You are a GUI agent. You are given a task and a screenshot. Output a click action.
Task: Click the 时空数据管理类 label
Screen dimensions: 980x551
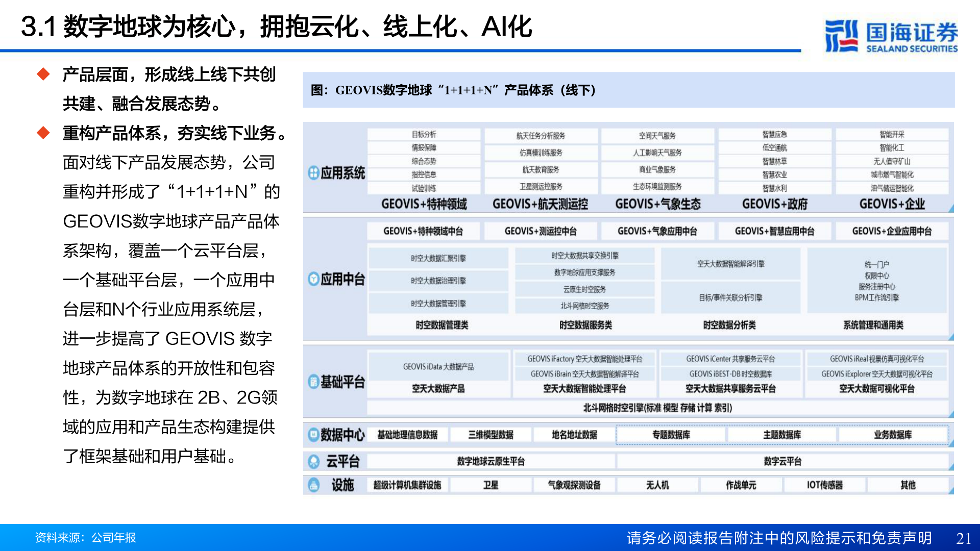442,325
